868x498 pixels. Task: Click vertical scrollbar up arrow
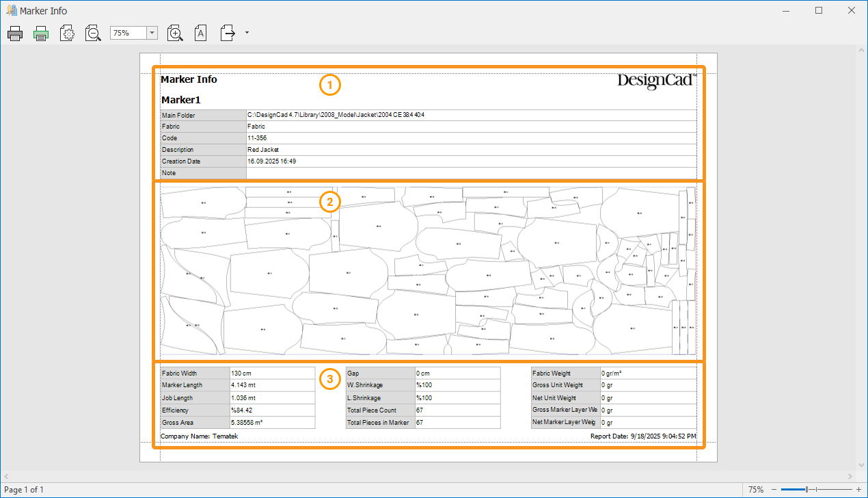click(861, 51)
